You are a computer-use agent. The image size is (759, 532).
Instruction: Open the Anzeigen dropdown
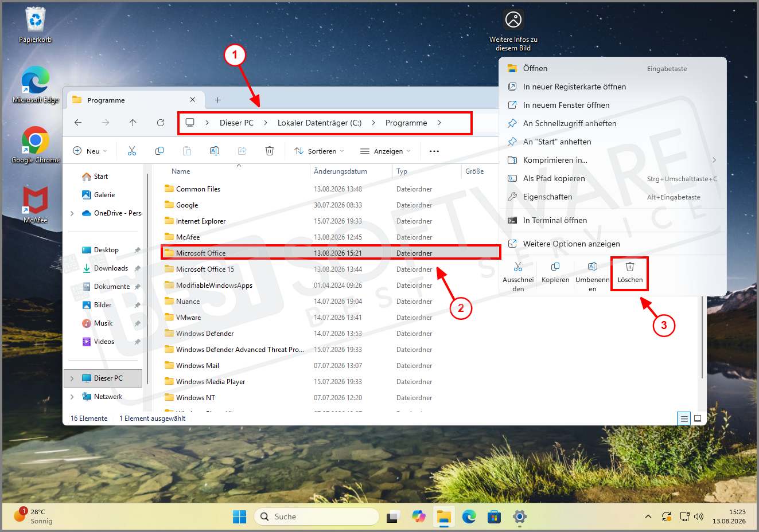[x=386, y=151]
